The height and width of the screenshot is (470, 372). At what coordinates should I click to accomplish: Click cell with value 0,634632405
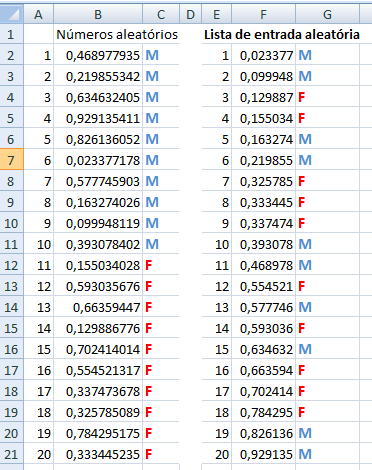(98, 97)
